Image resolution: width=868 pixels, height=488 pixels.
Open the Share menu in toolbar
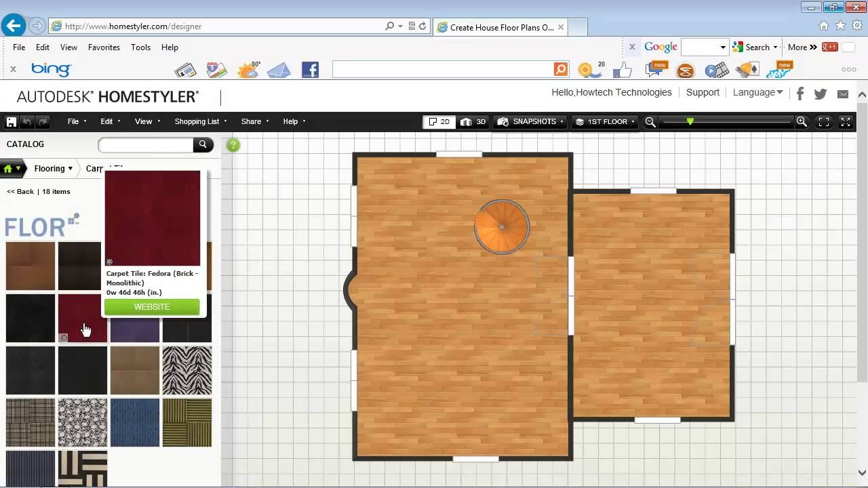click(x=254, y=122)
